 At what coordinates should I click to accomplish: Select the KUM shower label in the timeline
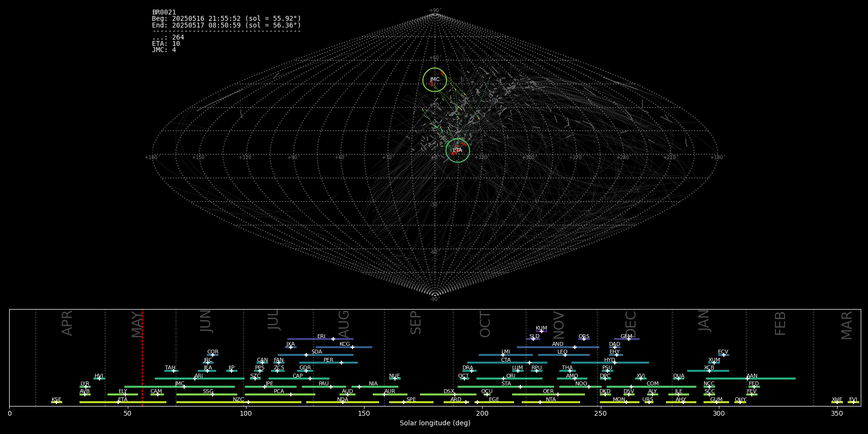(x=542, y=328)
